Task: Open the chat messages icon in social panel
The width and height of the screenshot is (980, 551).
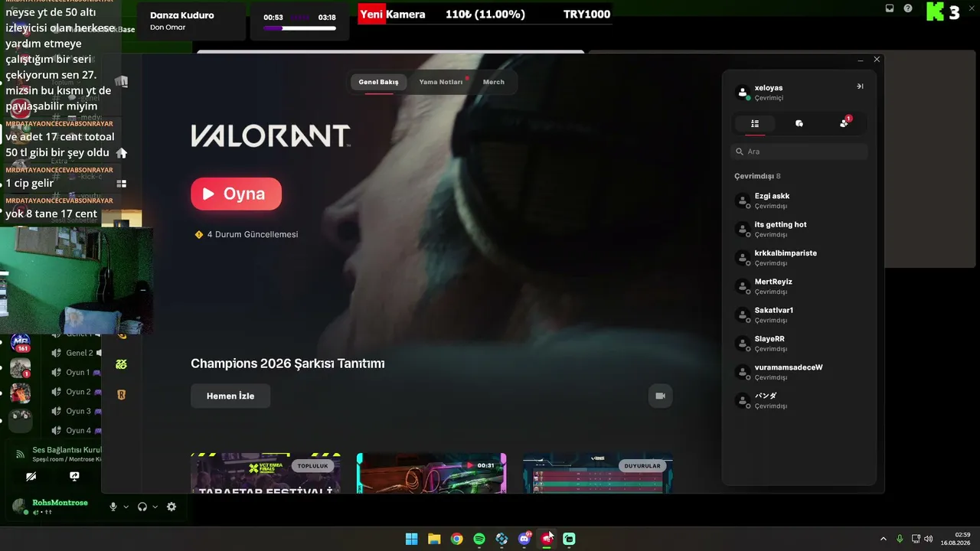Action: click(x=799, y=123)
